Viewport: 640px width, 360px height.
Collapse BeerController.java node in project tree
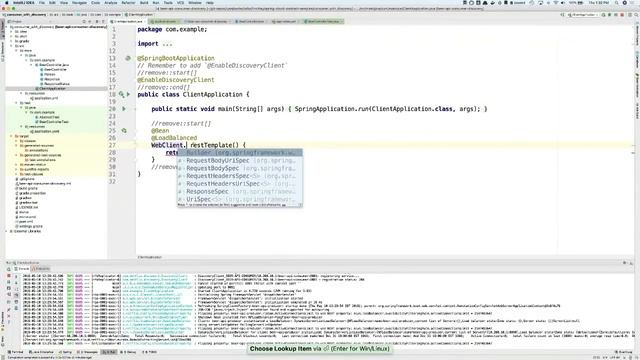(x=31, y=65)
